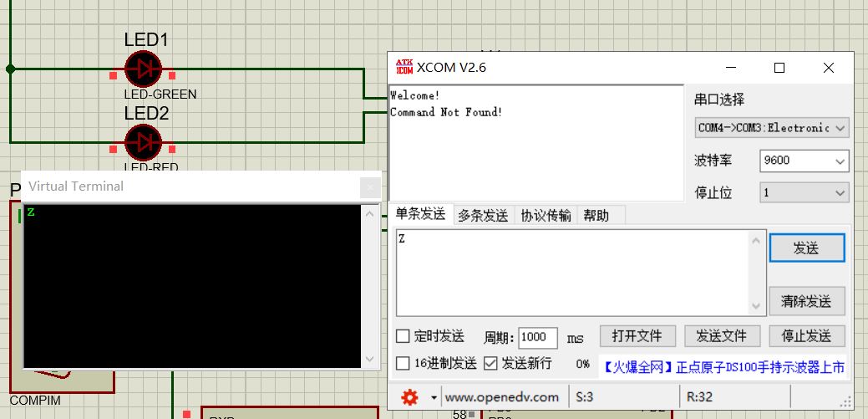Screen dimensions: 868x419
Task: Maximize the XCOM V2.6 window
Action: pos(779,68)
